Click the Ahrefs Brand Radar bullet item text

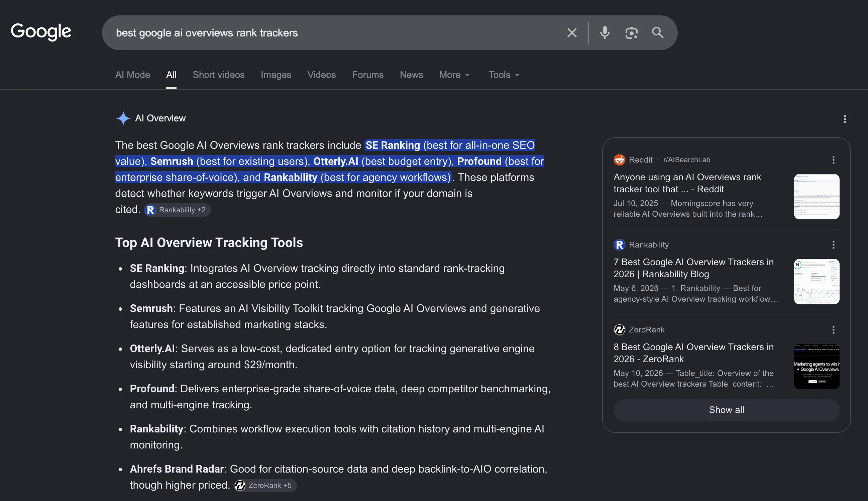tap(338, 477)
